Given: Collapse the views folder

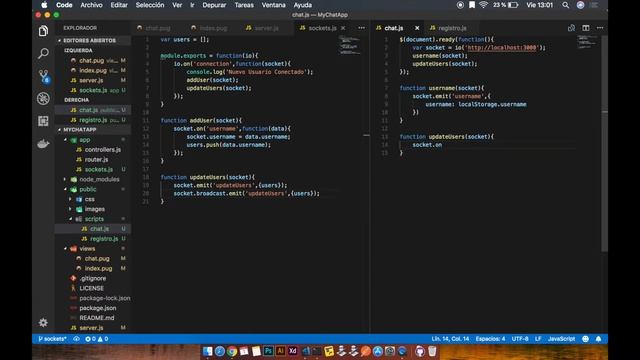Looking at the screenshot, I should coord(65,249).
